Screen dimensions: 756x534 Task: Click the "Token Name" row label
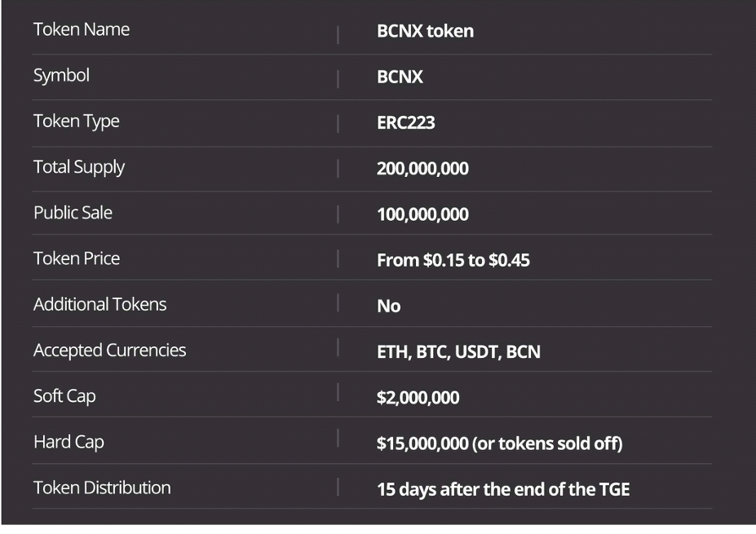(82, 30)
